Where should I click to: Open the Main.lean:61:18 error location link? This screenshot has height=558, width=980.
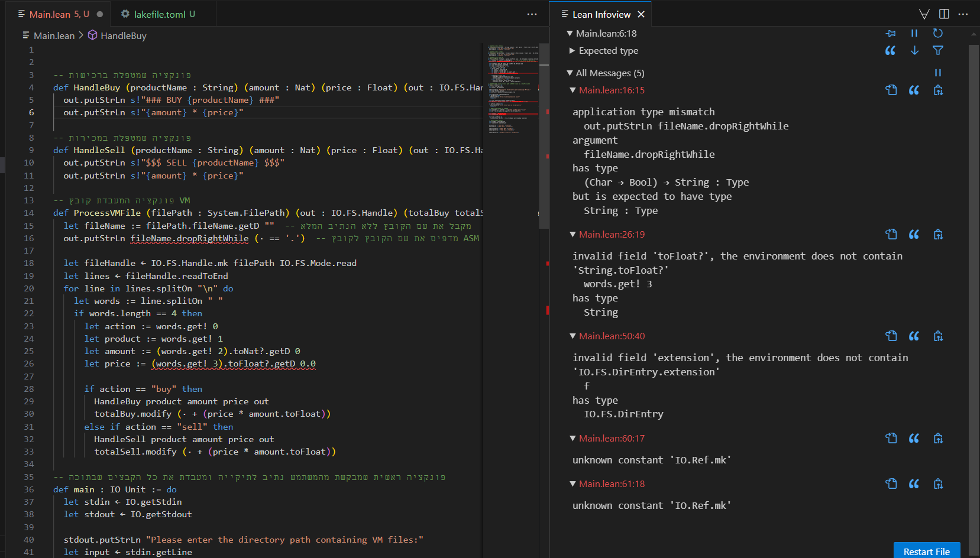tap(612, 484)
